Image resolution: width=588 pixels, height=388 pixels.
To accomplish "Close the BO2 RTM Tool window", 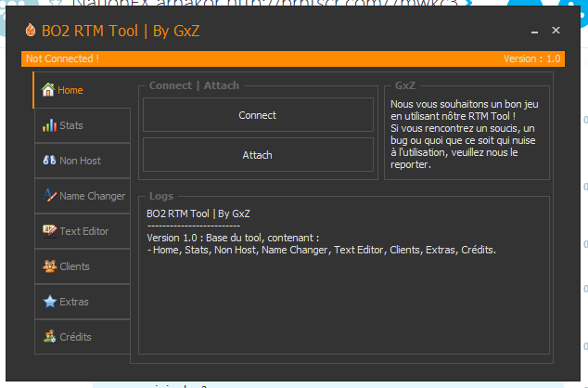I will (x=556, y=30).
